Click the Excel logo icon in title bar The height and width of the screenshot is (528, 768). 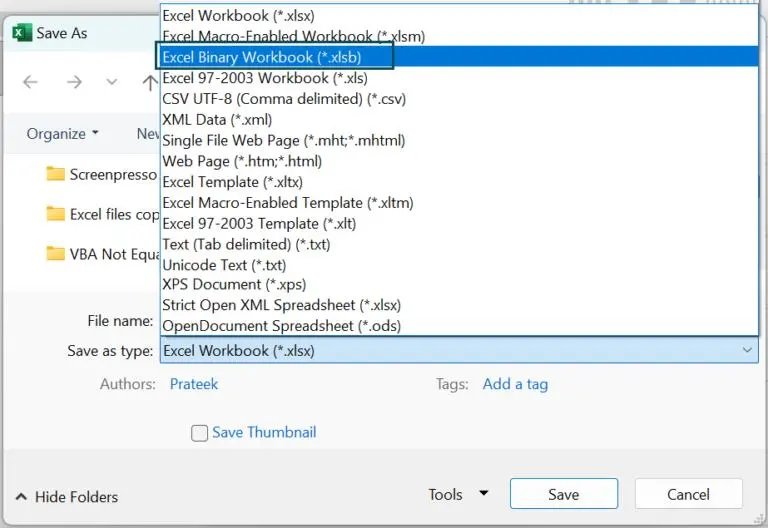(22, 33)
